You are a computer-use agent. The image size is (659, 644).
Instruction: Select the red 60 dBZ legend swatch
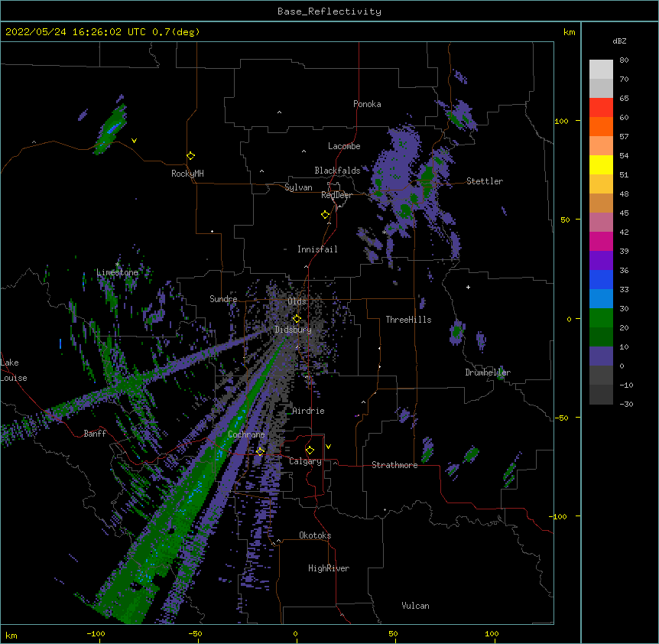click(x=601, y=108)
